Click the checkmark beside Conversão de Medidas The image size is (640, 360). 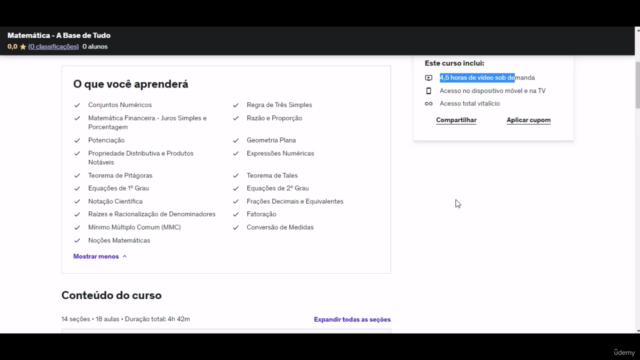click(x=236, y=228)
